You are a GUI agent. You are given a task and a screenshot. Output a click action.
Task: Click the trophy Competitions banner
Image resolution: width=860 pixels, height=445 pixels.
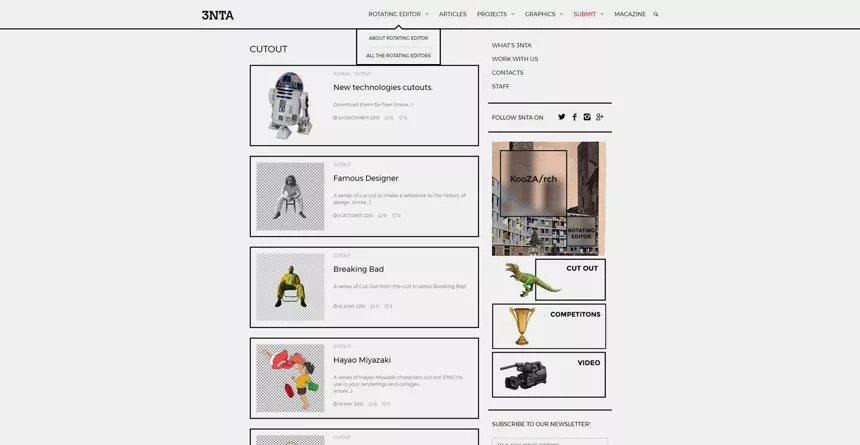tap(549, 326)
